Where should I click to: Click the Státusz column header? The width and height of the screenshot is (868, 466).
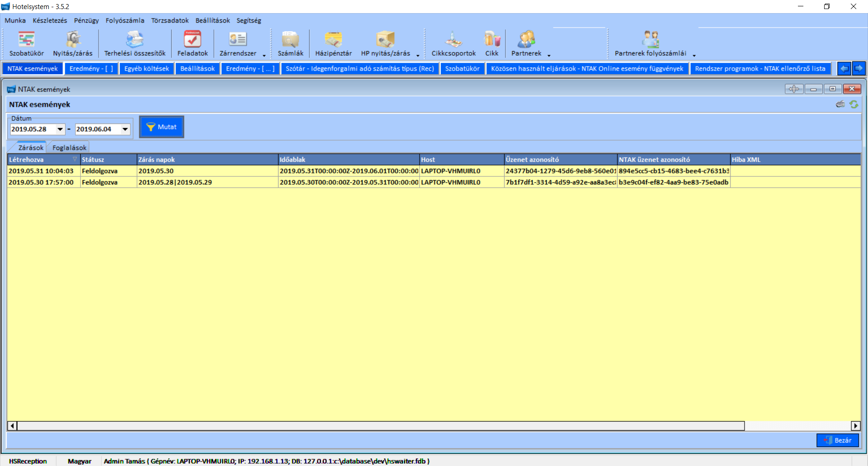click(x=108, y=160)
